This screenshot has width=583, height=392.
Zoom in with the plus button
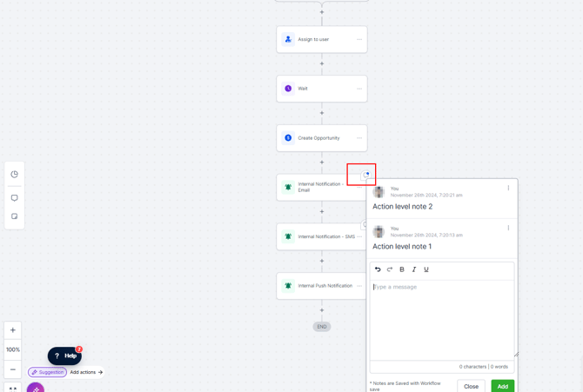coord(13,330)
